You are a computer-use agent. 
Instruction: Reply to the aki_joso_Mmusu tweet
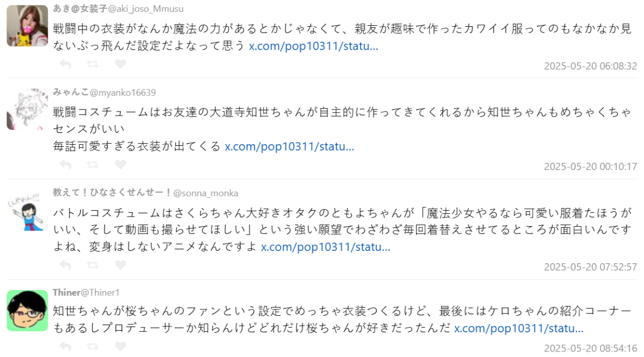[65, 64]
